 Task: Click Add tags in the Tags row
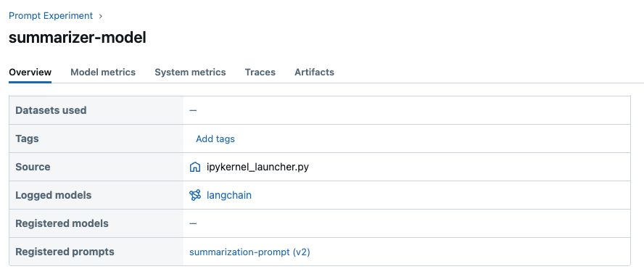[215, 138]
